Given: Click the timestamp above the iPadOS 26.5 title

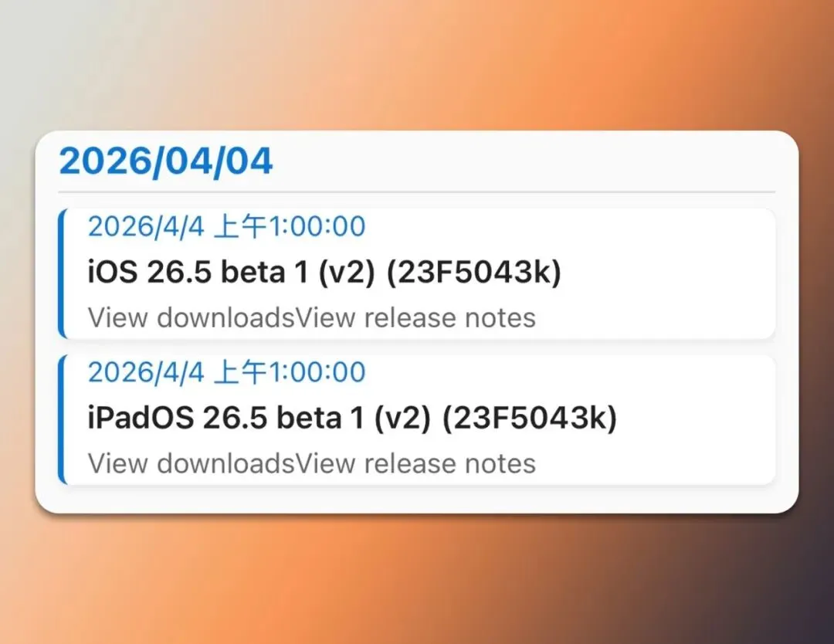Looking at the screenshot, I should (226, 372).
